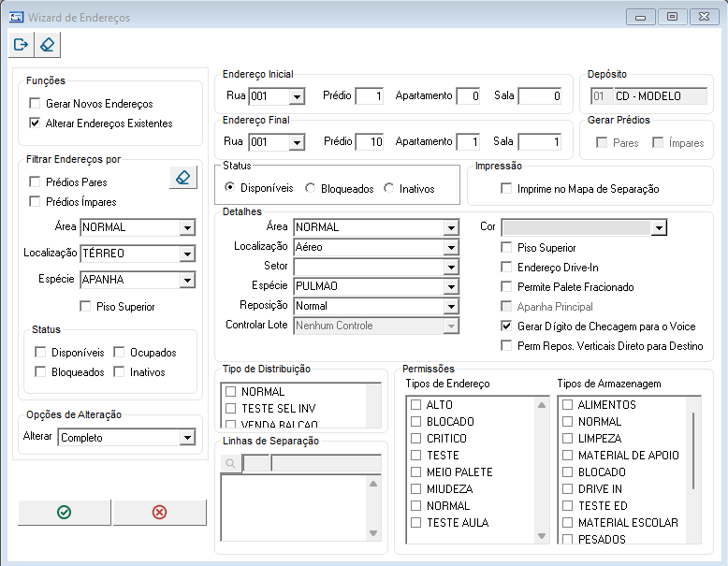Check MEIO PALETE address type

click(416, 472)
